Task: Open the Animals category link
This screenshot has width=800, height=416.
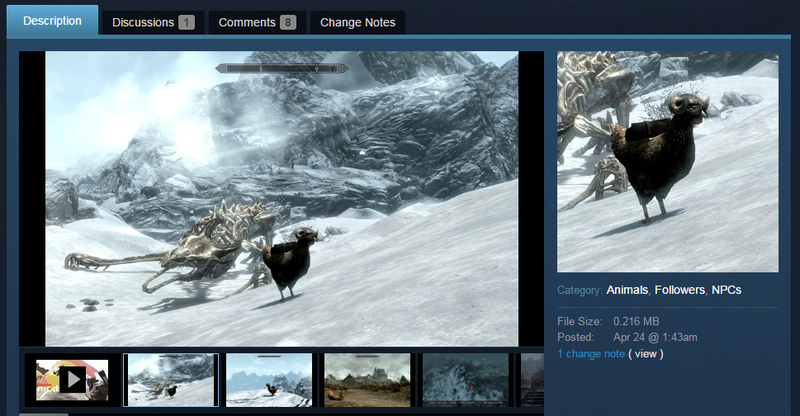Action: coord(627,290)
